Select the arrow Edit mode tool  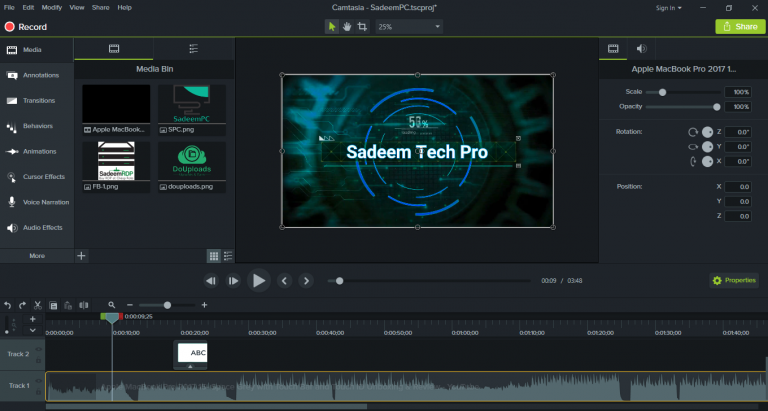(x=332, y=26)
